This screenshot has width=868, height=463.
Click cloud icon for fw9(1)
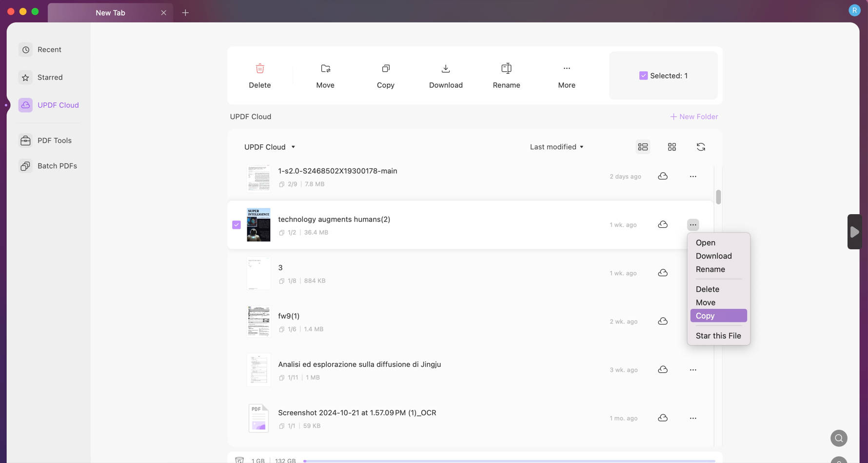point(663,321)
